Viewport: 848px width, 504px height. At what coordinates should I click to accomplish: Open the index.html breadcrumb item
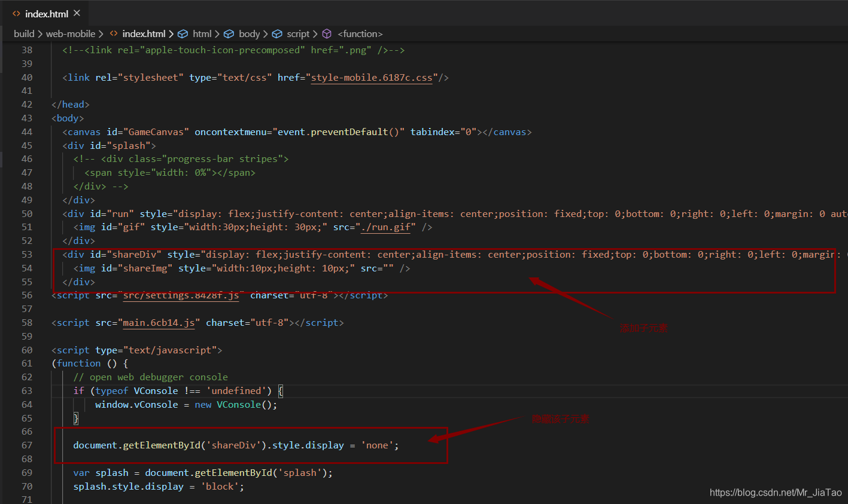[x=144, y=34]
